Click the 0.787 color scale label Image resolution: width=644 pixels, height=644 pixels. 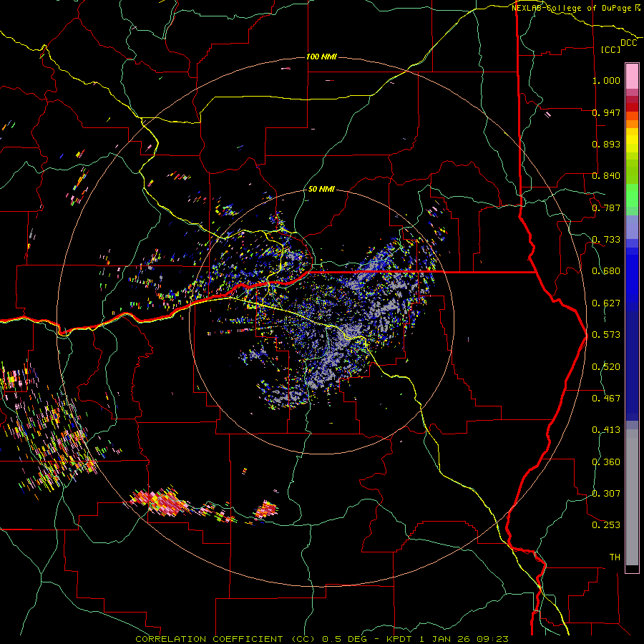606,208
